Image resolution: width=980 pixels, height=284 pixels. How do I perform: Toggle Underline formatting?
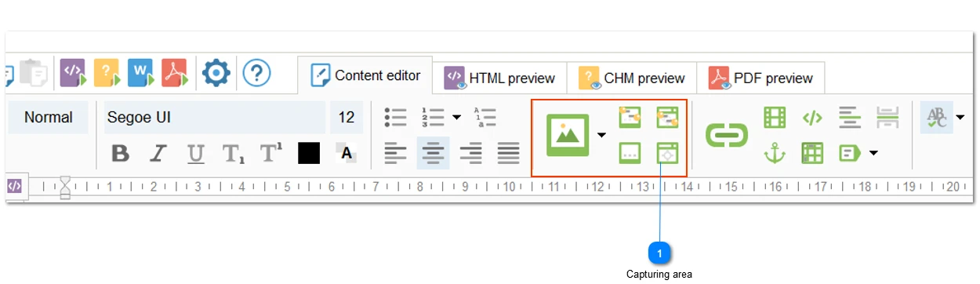point(196,153)
